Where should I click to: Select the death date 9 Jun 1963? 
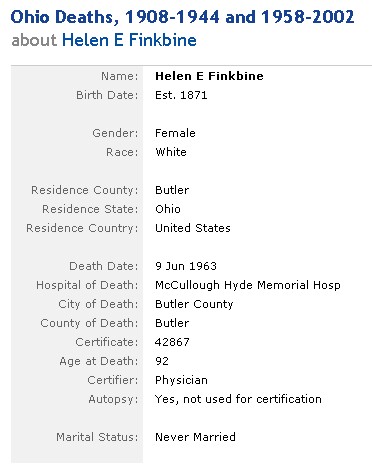point(186,266)
